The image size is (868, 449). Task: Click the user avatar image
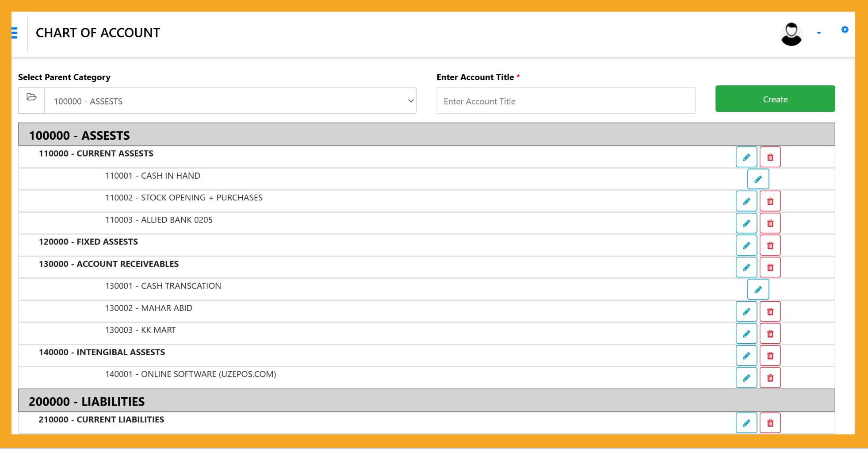click(792, 33)
